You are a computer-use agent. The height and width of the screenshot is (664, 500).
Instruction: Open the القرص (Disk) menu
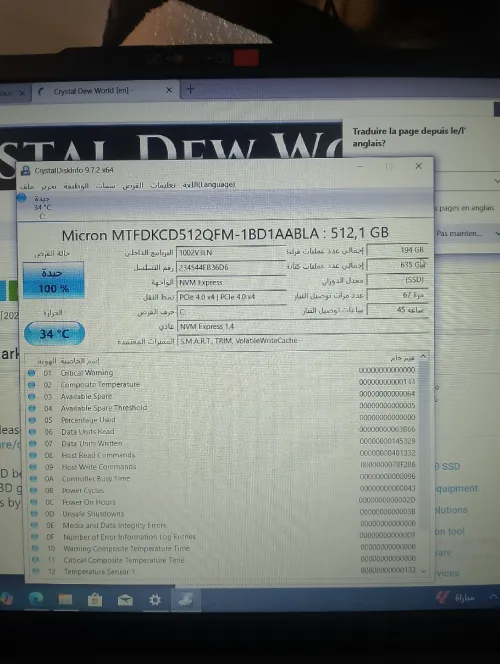[133, 185]
